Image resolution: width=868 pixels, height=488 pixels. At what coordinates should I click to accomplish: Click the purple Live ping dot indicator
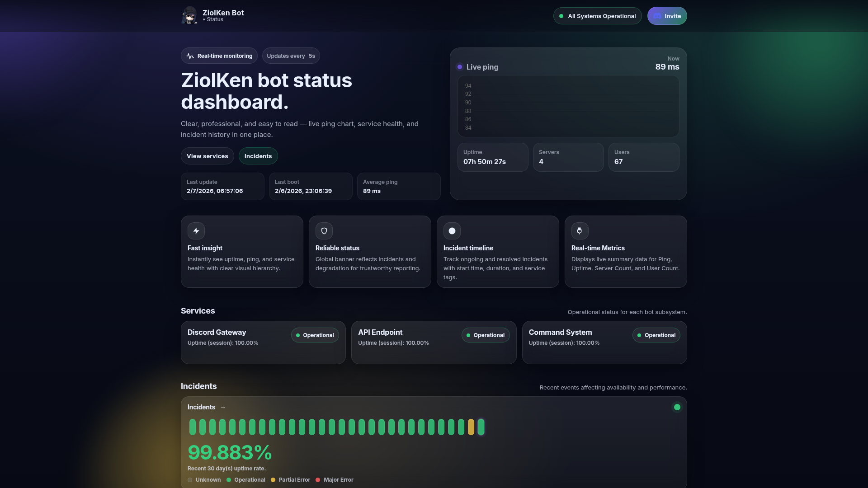tap(460, 67)
